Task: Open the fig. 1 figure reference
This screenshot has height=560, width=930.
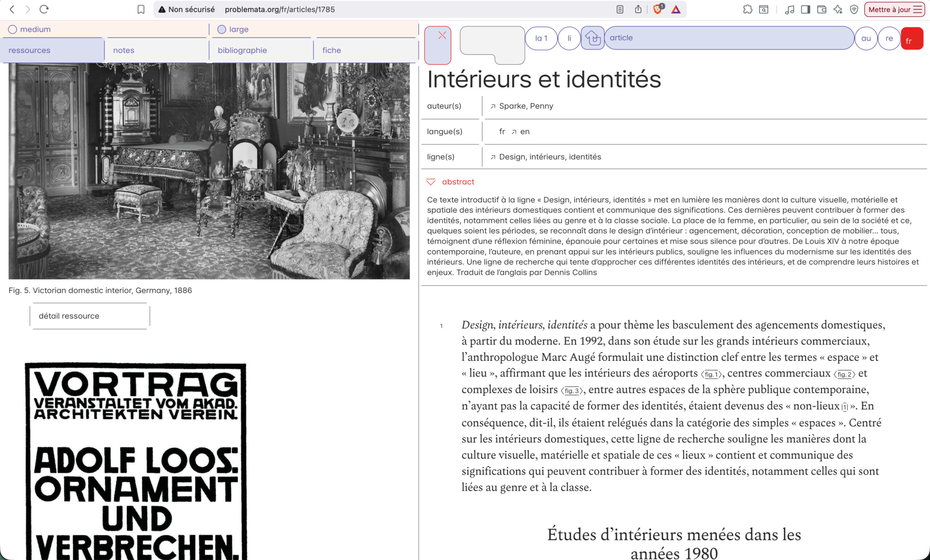Action: click(711, 375)
